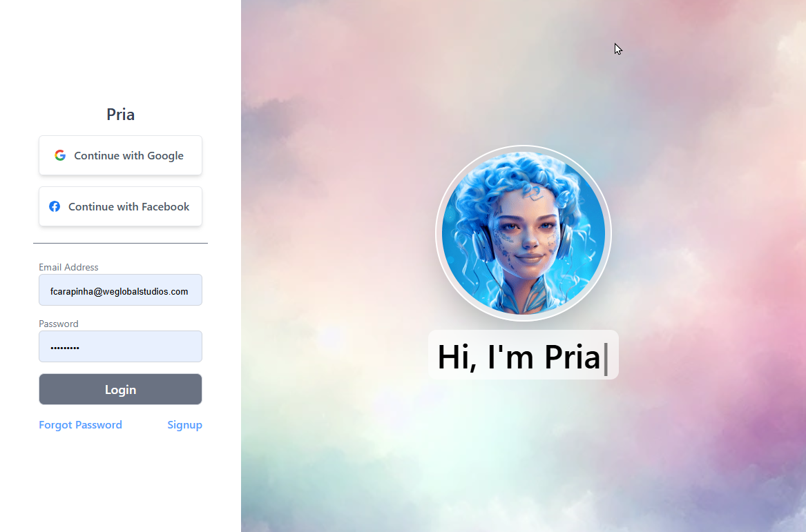This screenshot has width=806, height=532.
Task: Click the masked password dots
Action: click(65, 348)
